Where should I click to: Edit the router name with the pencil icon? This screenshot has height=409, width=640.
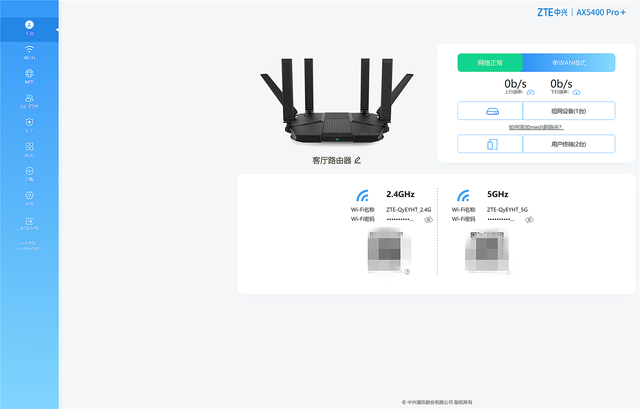coord(358,160)
